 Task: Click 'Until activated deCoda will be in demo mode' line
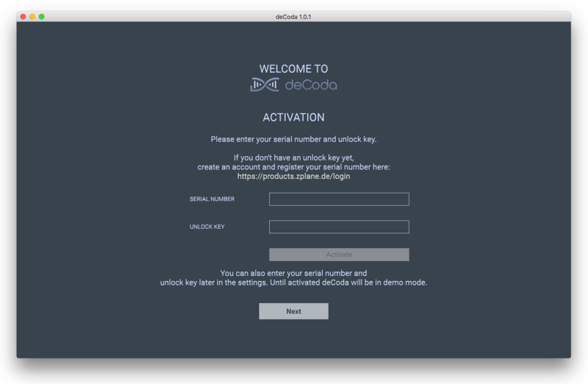[x=348, y=282]
